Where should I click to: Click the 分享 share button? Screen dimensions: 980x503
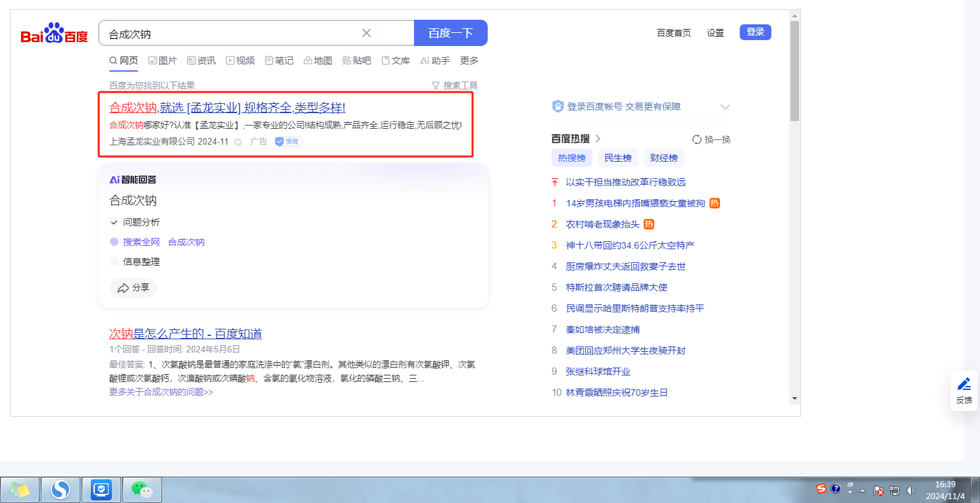click(x=133, y=287)
